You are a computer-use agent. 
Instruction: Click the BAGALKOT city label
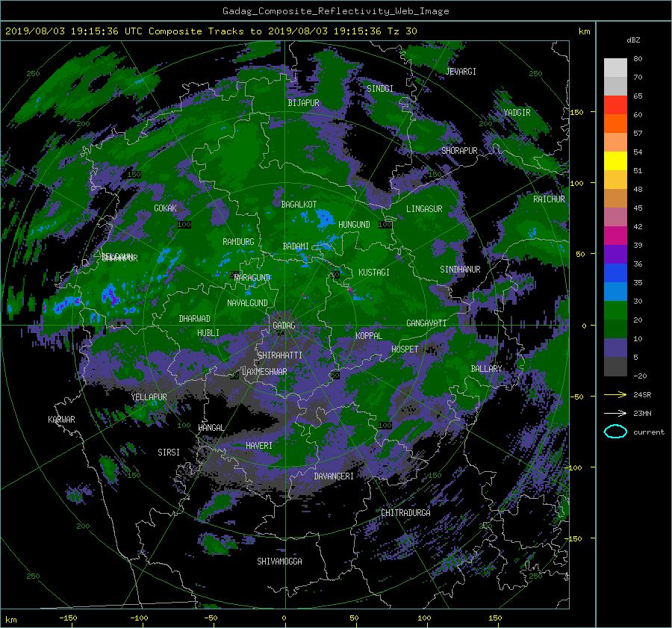pos(299,205)
